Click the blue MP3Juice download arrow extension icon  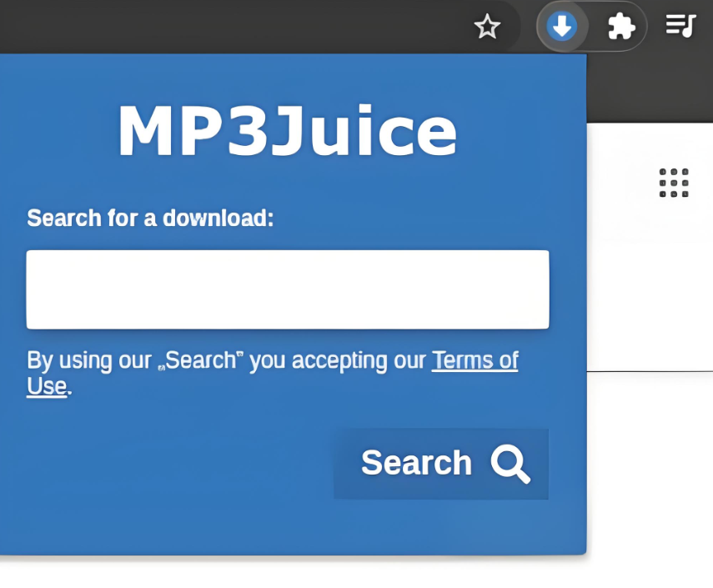tap(562, 26)
